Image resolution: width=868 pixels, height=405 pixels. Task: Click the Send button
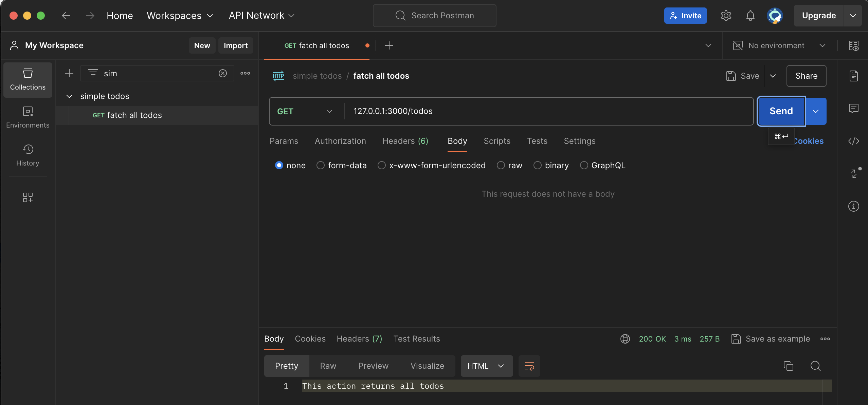click(x=781, y=111)
